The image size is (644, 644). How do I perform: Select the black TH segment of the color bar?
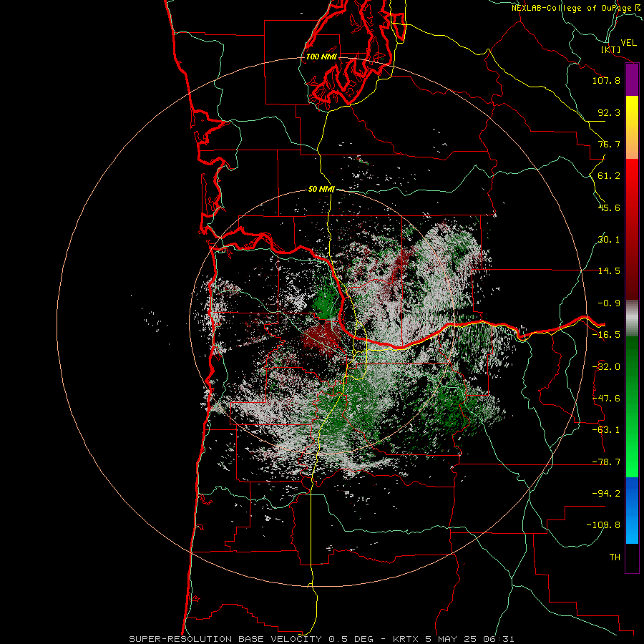[632, 557]
